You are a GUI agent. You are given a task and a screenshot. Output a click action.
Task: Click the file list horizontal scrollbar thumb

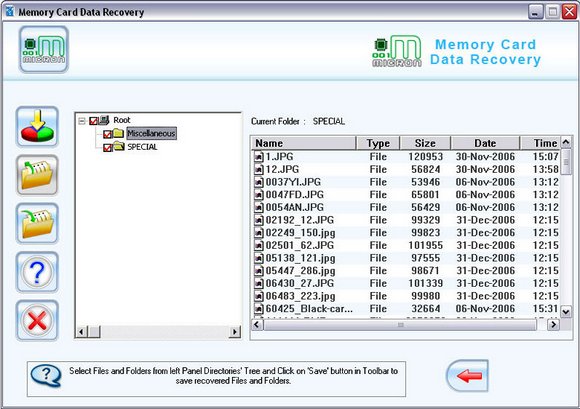(x=400, y=325)
